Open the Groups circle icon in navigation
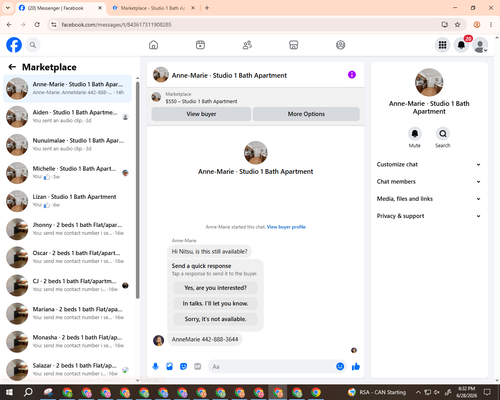Screen dimensions: 500x400 (340, 45)
